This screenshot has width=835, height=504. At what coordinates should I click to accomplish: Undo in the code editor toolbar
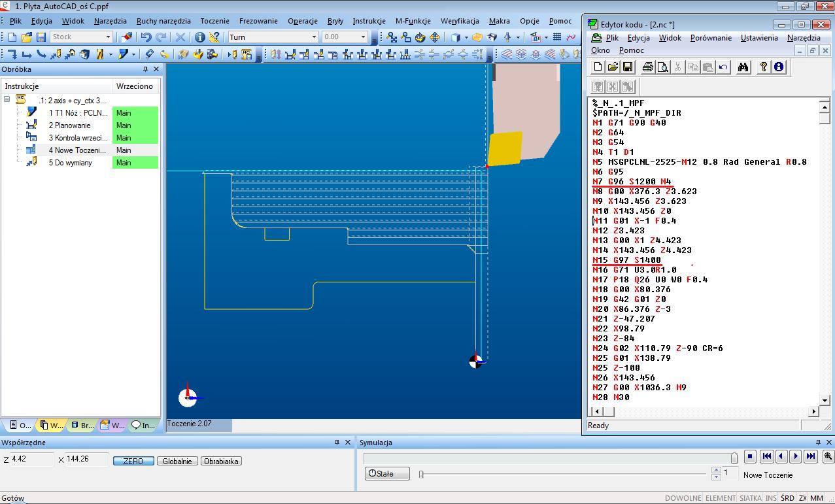(723, 67)
